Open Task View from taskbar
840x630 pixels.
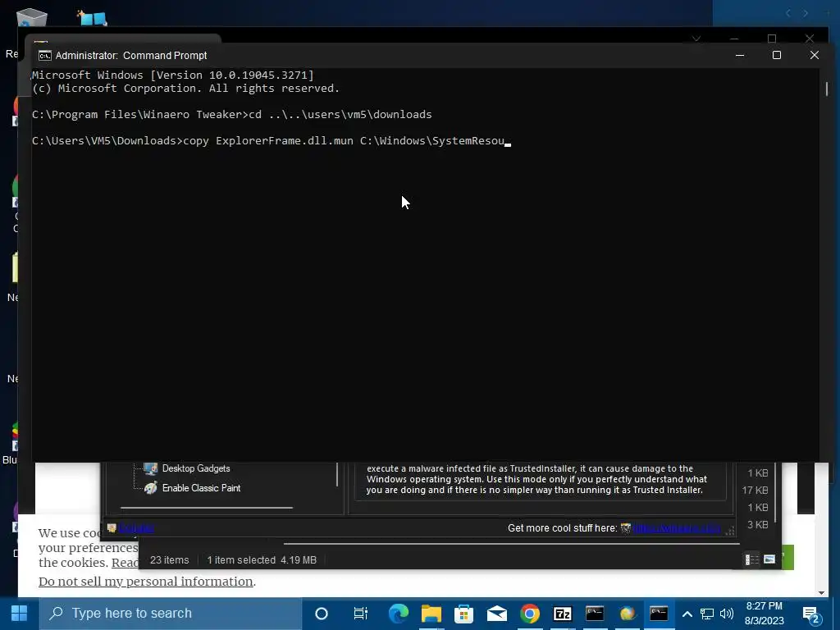tap(361, 614)
